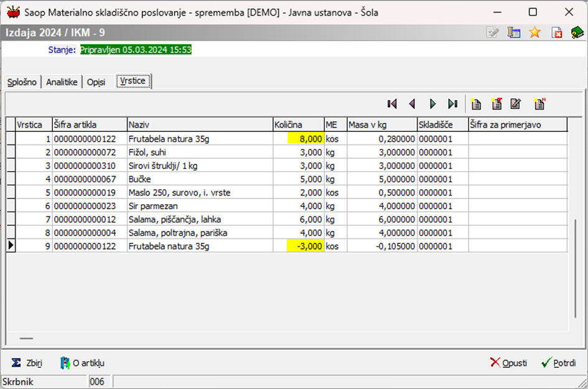Image resolution: width=588 pixels, height=389 pixels.
Task: Select the Sir parmezan row
Action: point(287,206)
